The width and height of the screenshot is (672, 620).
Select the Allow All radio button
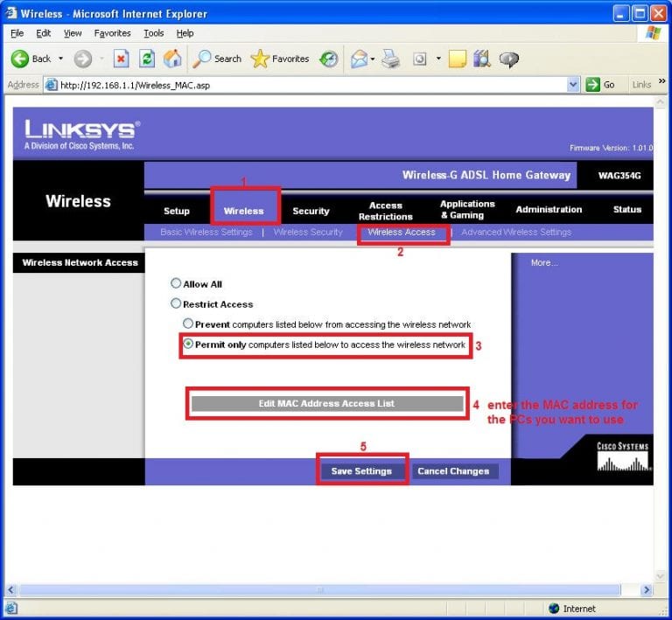[x=176, y=284]
